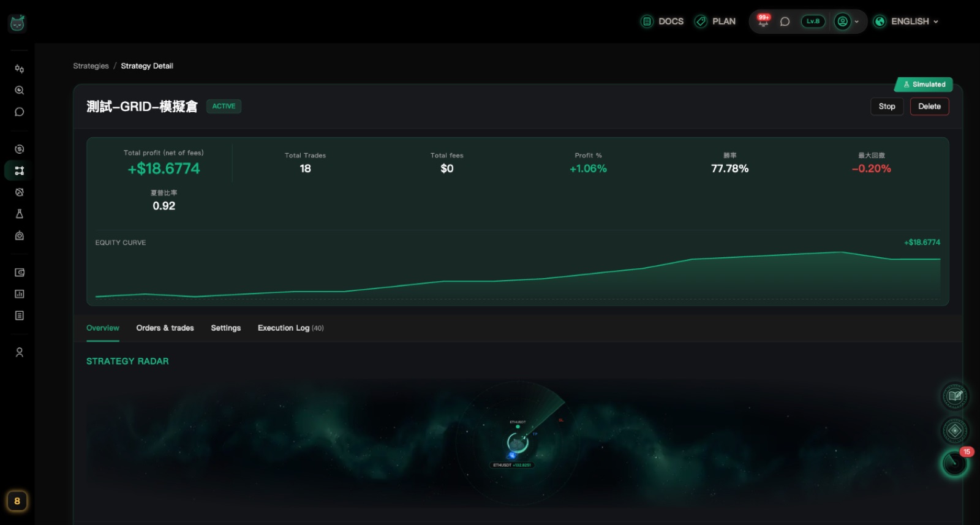Delete this strategy
The height and width of the screenshot is (525, 980).
[929, 107]
